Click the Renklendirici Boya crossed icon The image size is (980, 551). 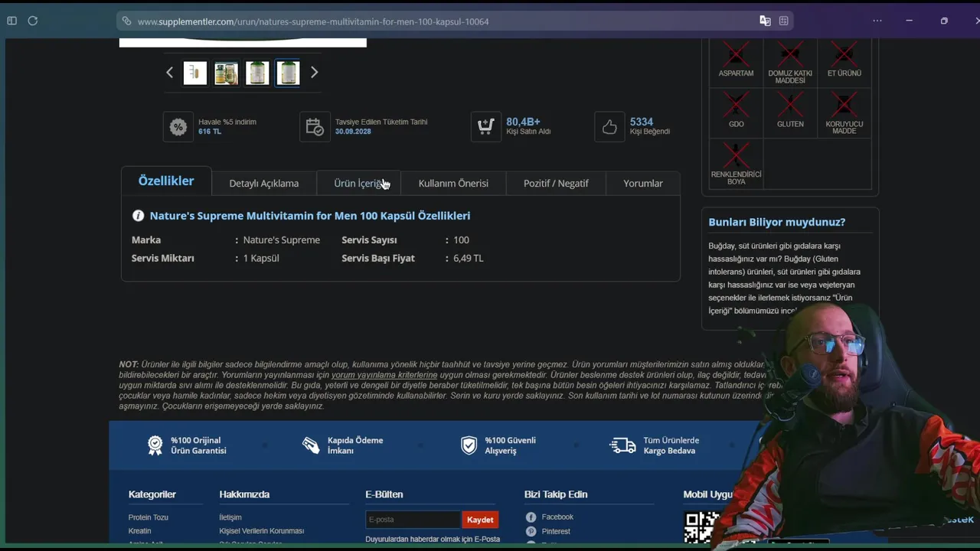pyautogui.click(x=737, y=155)
